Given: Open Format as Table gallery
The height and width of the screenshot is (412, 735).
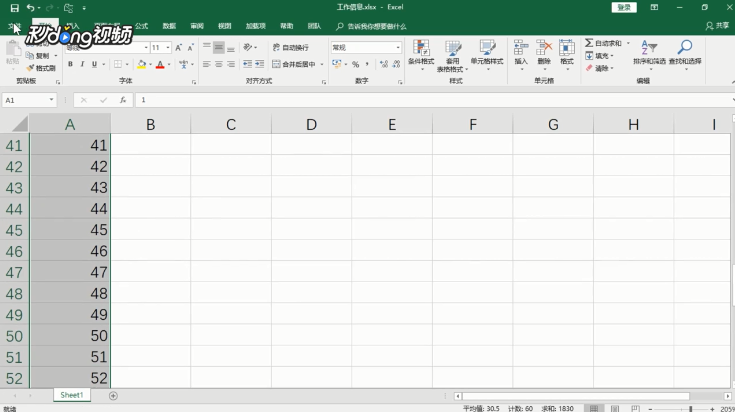Looking at the screenshot, I should (452, 56).
